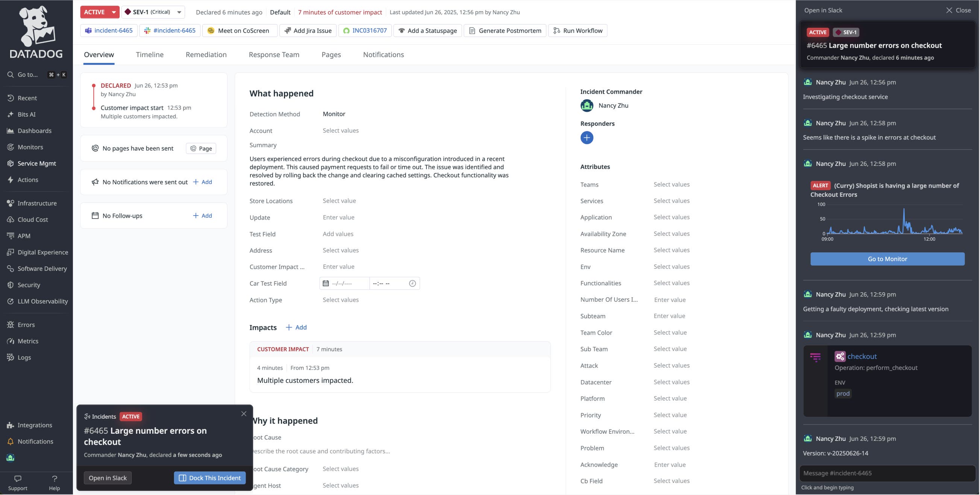The image size is (980, 495).
Task: Open Logs from the sidebar
Action: click(x=24, y=357)
